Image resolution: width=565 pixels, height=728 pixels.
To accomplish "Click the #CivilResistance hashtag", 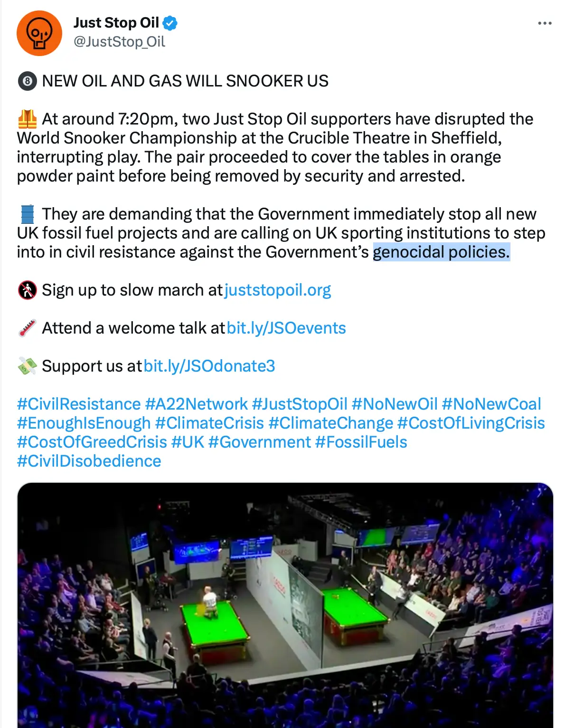I will 79,404.
